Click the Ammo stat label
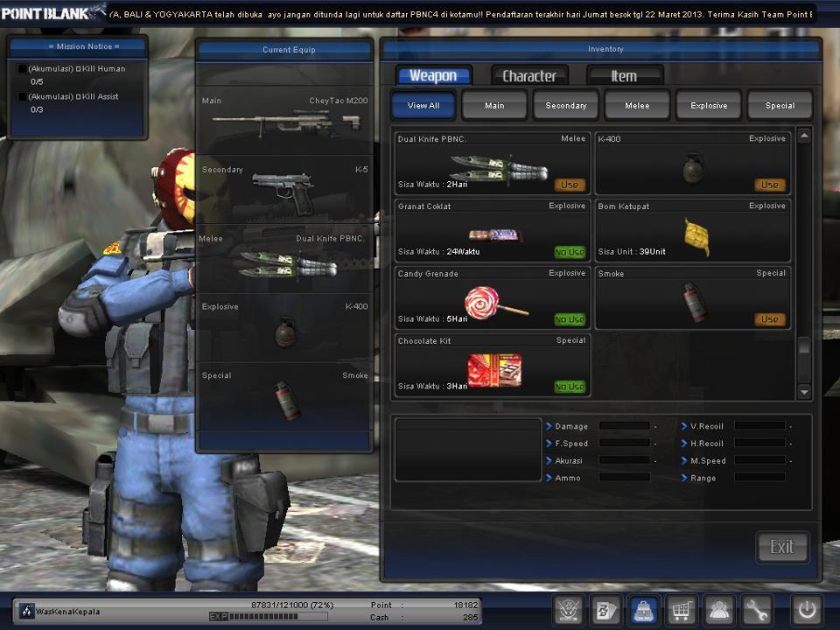The image size is (840, 630). coord(568,478)
